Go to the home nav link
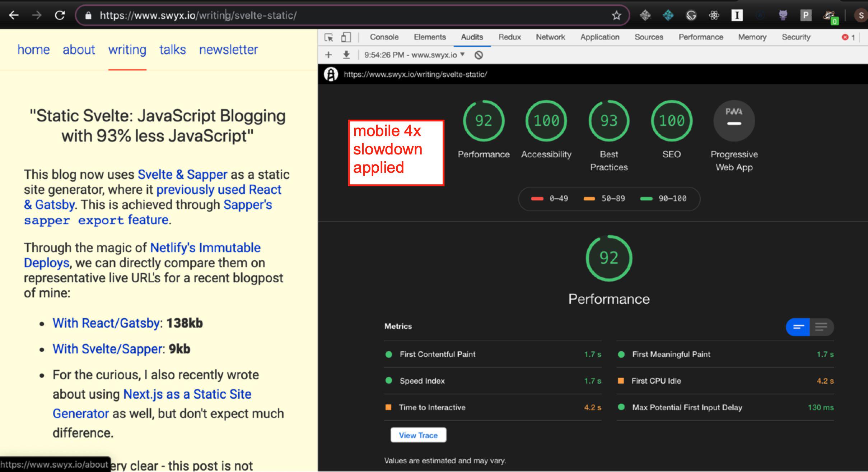Viewport: 868px width, 472px height. click(x=33, y=50)
